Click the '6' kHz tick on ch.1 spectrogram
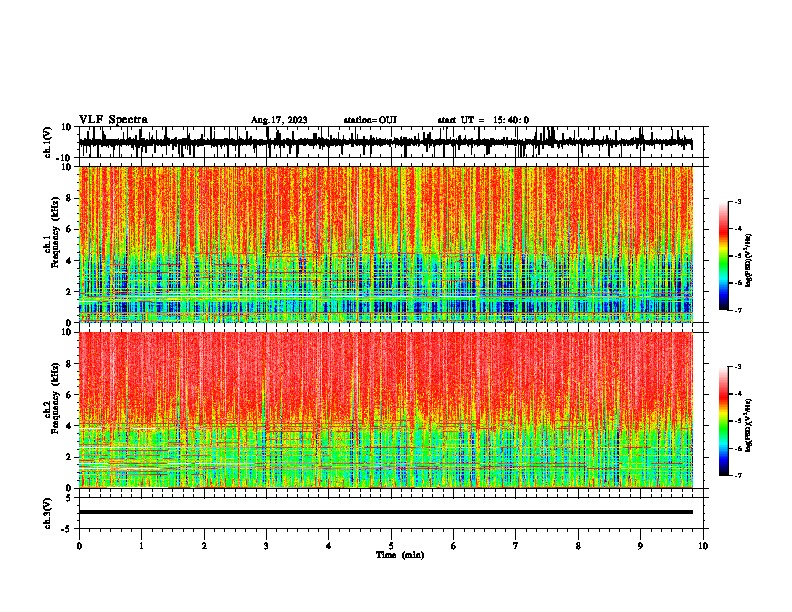792x612 pixels. coord(70,229)
